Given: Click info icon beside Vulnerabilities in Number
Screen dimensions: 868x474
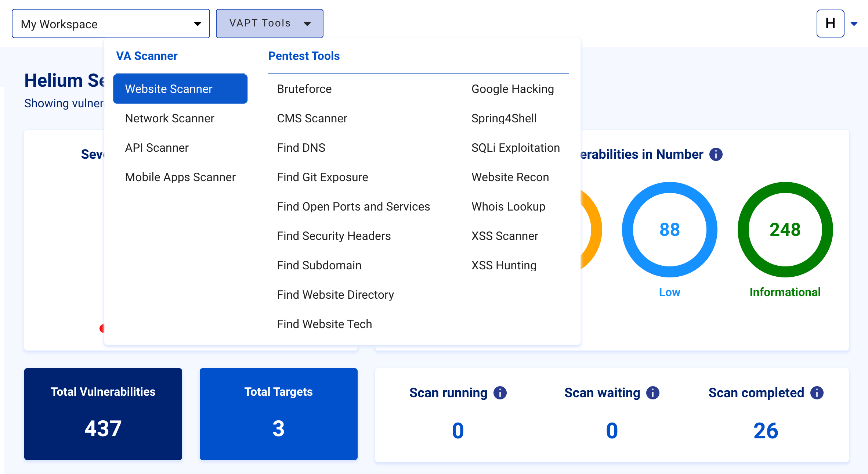Looking at the screenshot, I should 716,154.
